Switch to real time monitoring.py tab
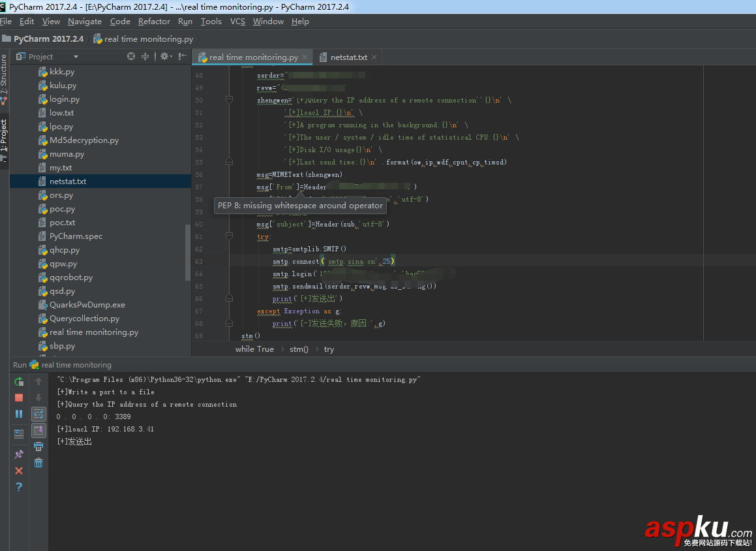Screen dimensions: 756x551 click(254, 57)
